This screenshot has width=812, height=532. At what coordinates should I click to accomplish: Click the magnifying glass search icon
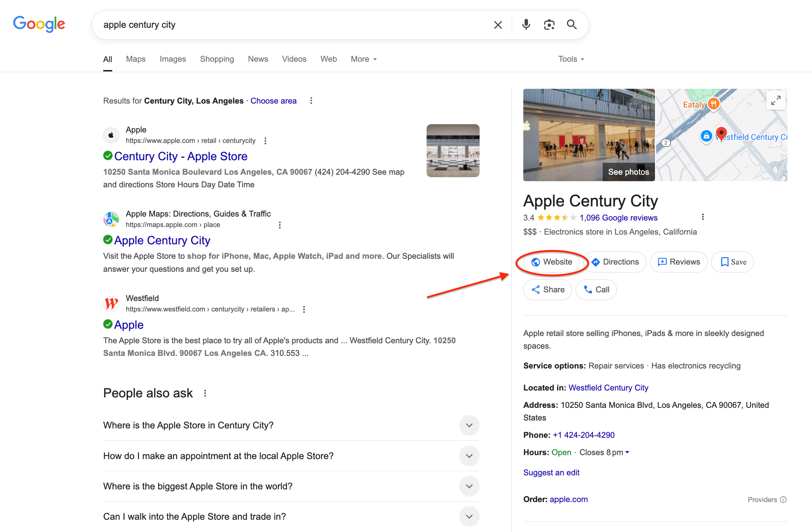572,25
